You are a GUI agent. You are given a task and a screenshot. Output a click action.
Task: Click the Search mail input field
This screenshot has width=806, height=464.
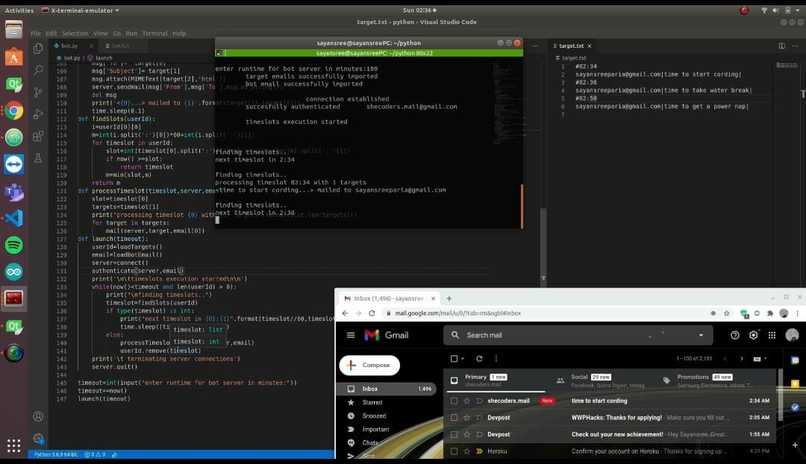click(576, 335)
